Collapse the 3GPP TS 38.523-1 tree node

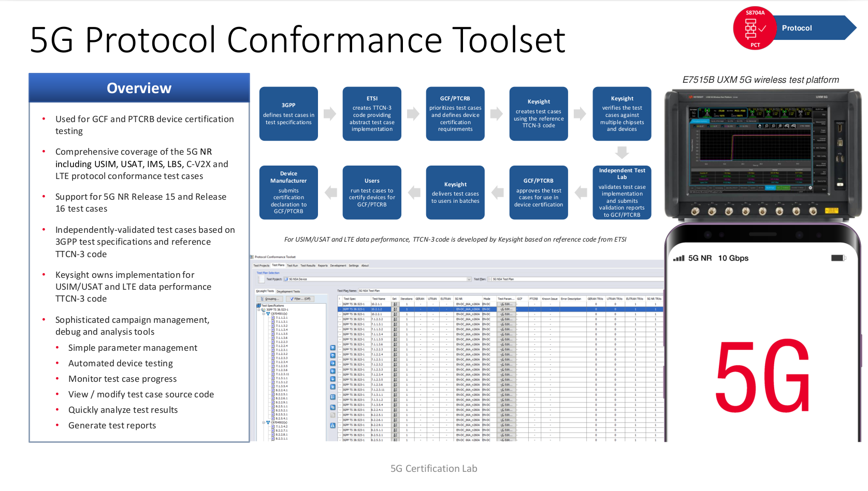(x=259, y=309)
